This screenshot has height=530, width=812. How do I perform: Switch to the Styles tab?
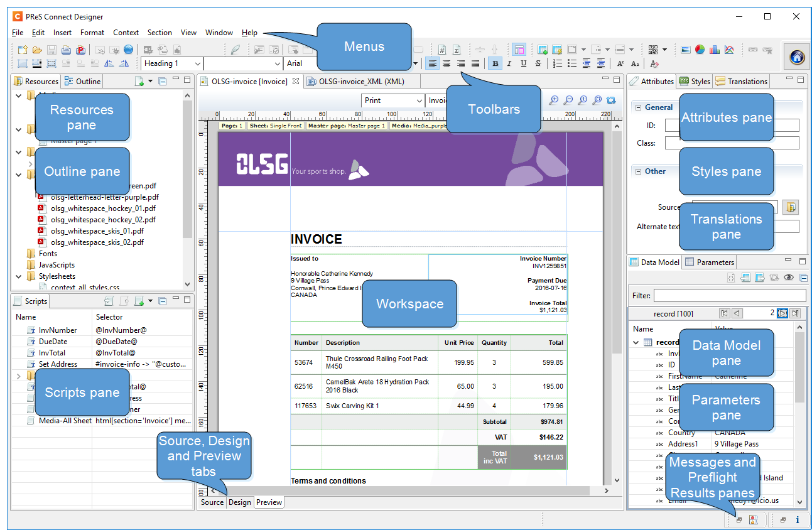click(x=695, y=81)
